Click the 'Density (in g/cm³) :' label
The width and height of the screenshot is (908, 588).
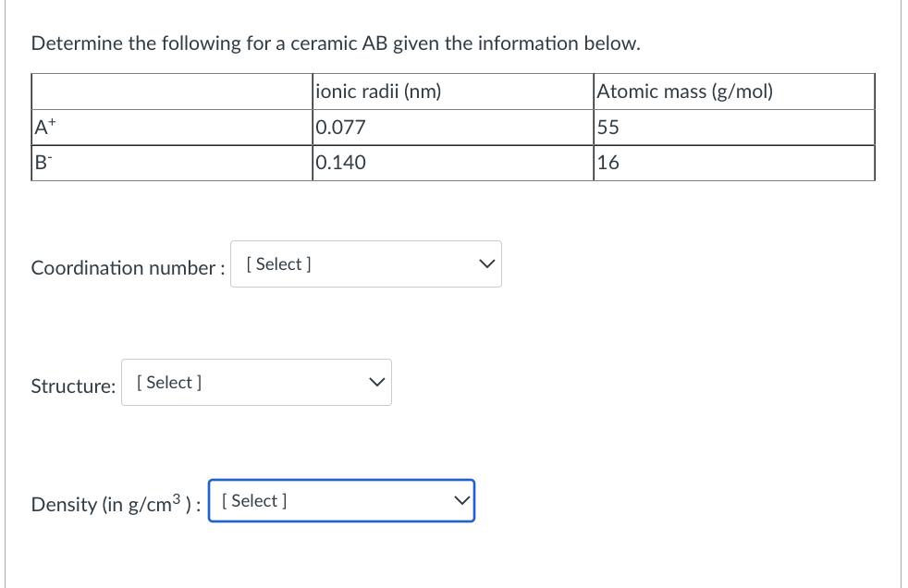coord(116,505)
